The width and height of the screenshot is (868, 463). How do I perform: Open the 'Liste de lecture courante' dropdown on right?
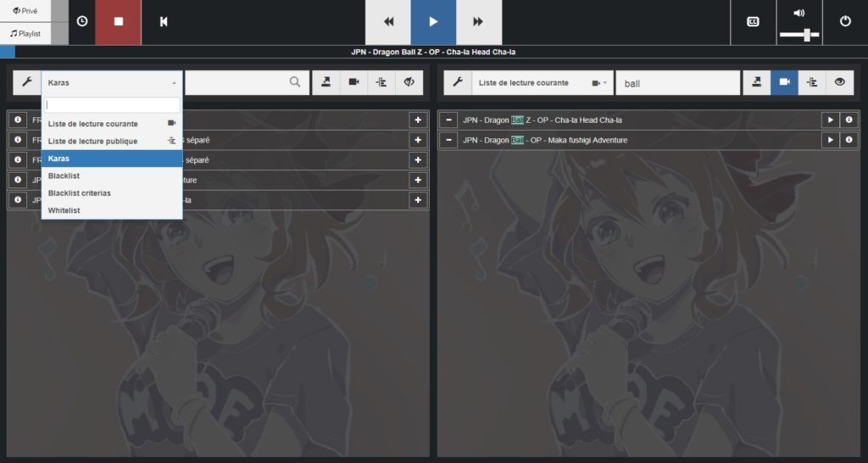tap(542, 82)
